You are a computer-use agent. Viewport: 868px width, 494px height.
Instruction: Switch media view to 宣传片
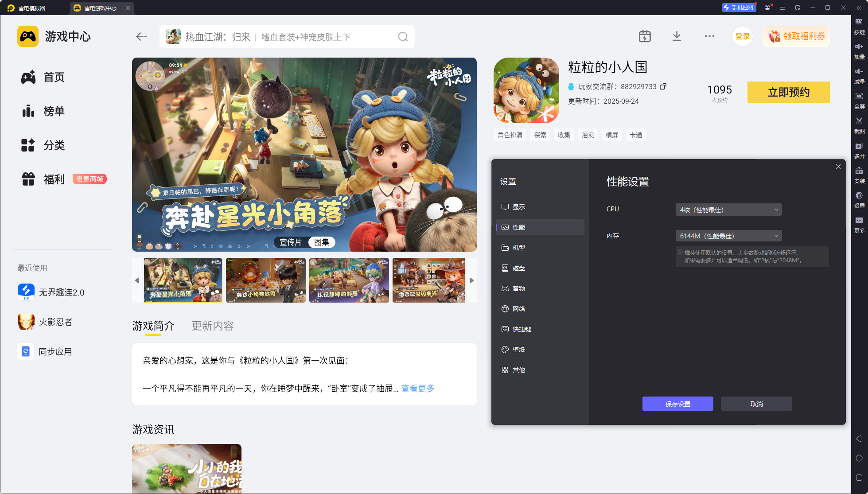291,242
